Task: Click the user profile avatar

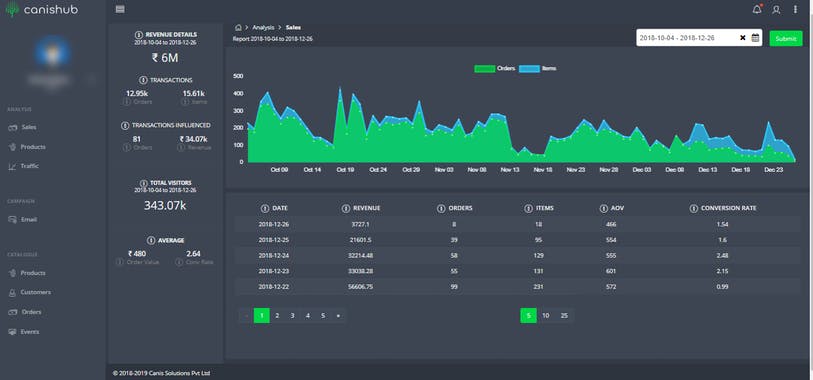Action: [52, 53]
